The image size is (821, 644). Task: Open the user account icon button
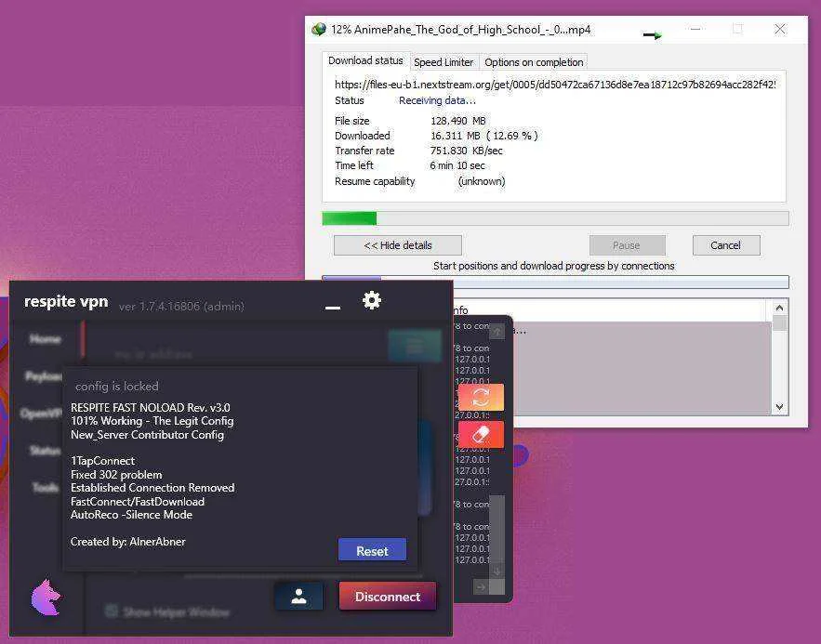point(299,596)
